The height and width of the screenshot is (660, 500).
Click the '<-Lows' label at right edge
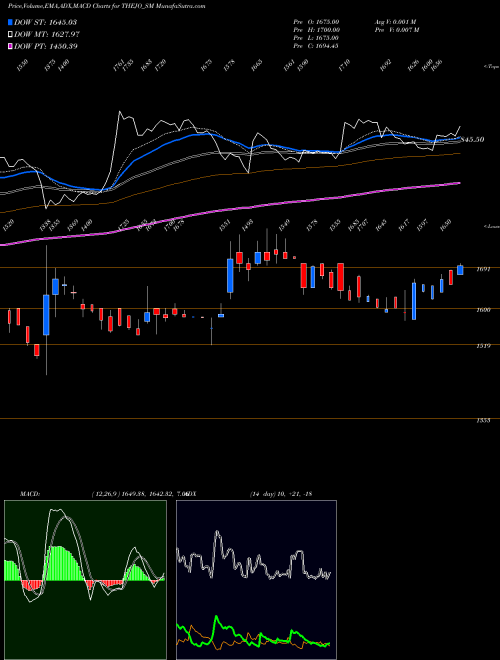coord(491,226)
